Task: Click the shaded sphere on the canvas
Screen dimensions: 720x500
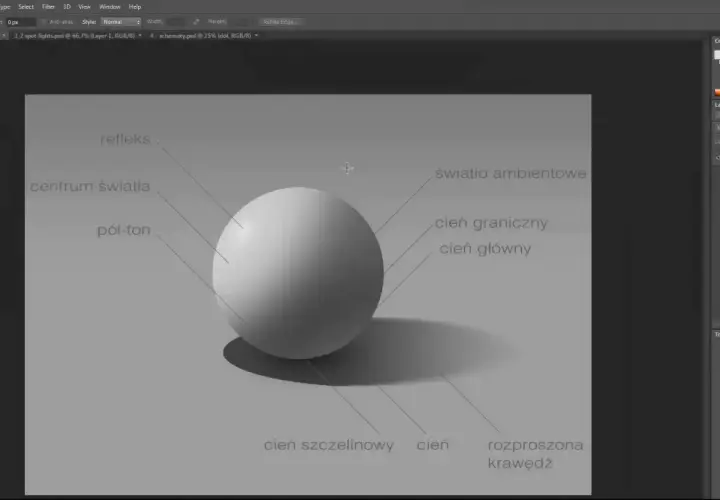Action: click(298, 273)
